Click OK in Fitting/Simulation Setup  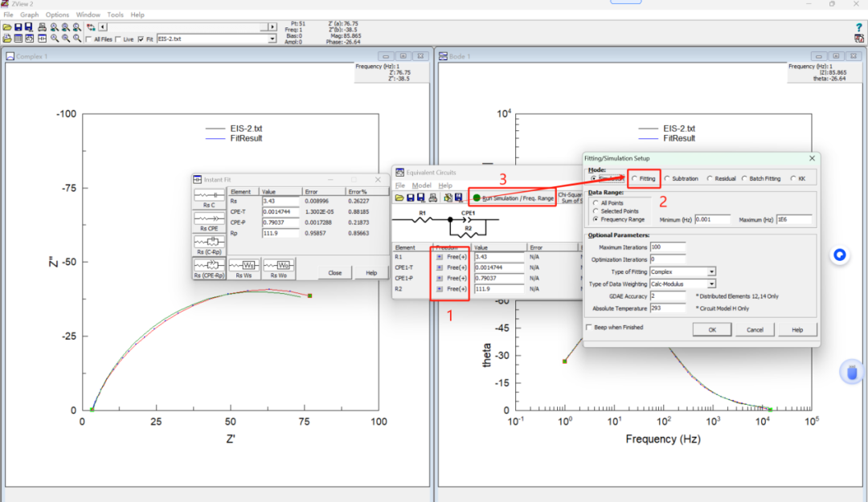pos(712,330)
